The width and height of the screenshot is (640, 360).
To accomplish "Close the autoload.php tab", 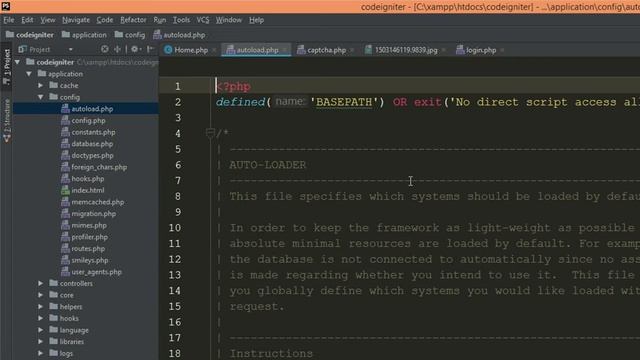I will point(284,50).
